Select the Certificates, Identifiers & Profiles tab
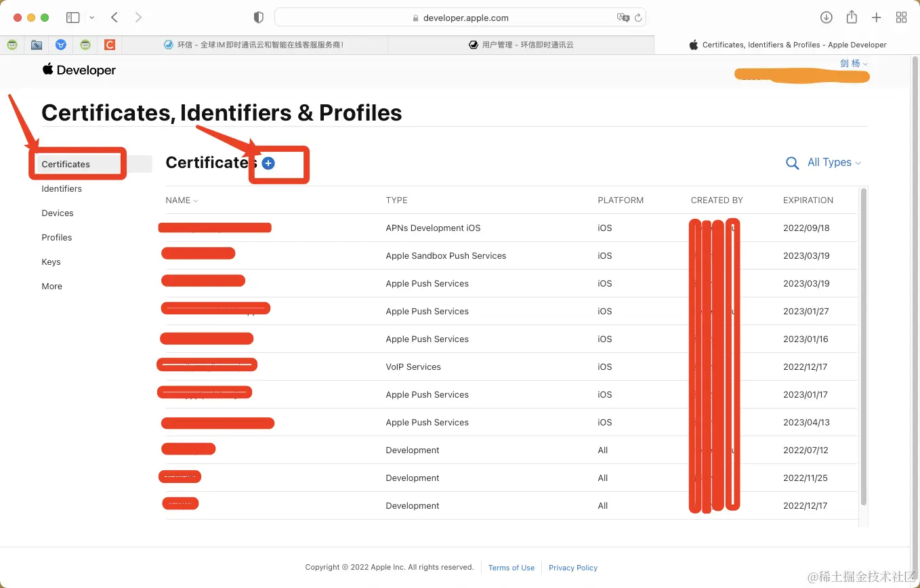This screenshot has width=920, height=588. [x=787, y=45]
